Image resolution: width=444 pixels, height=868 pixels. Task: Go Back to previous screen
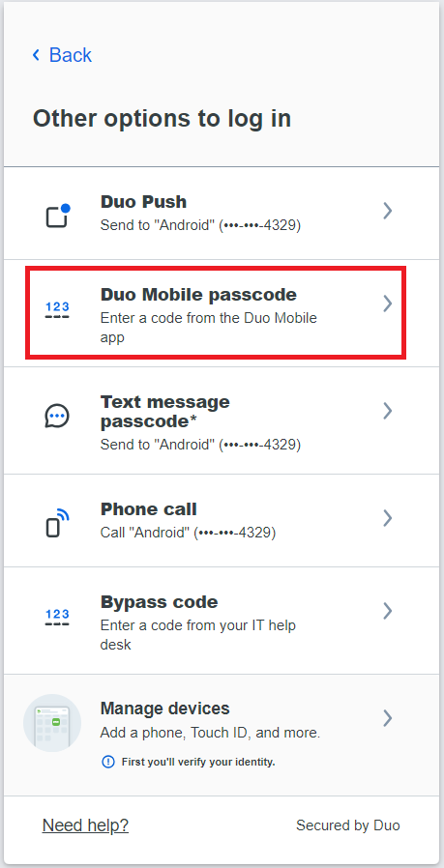62,55
